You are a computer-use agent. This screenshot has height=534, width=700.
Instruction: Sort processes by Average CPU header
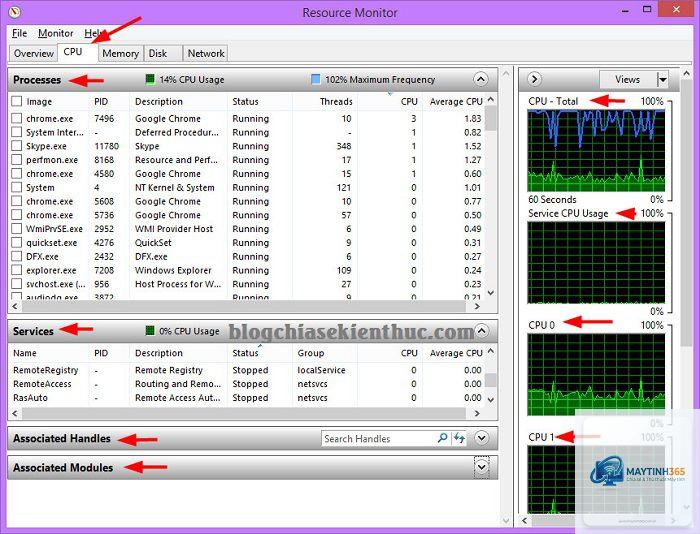click(456, 101)
